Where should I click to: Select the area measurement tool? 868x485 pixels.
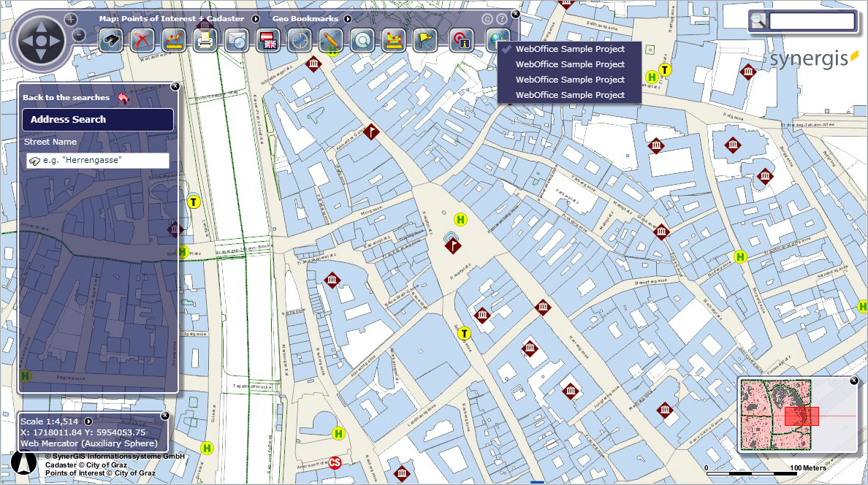[x=393, y=40]
